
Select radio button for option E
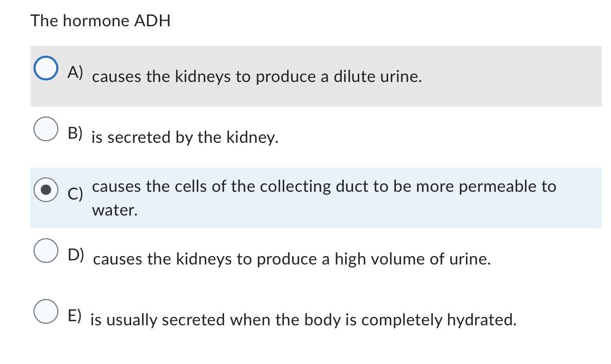46,312
